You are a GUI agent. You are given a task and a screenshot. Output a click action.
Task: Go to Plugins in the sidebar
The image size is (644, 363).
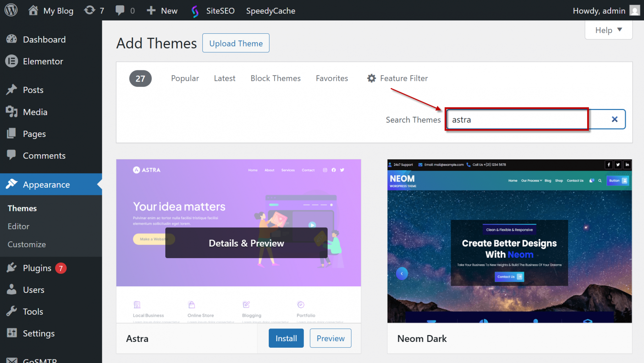click(x=37, y=268)
